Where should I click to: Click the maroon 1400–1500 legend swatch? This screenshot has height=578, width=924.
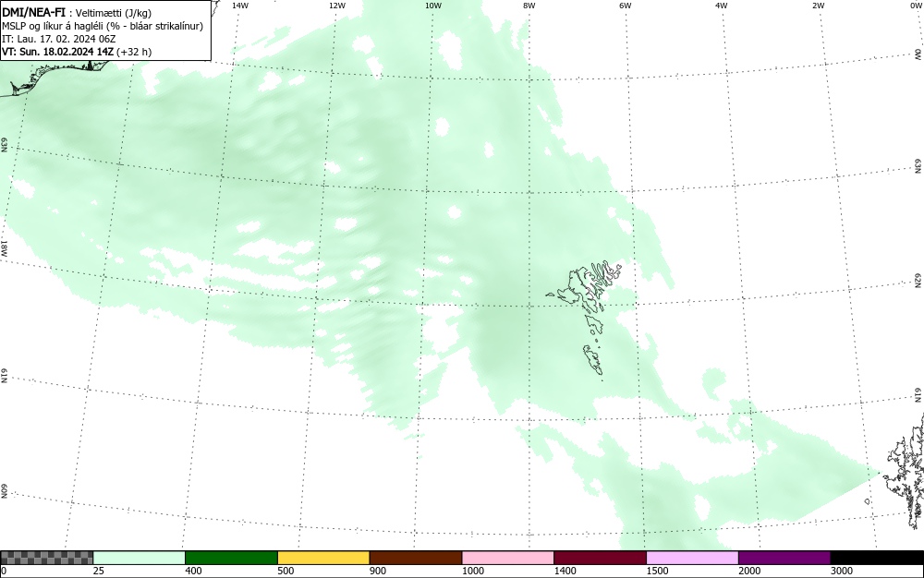600,558
